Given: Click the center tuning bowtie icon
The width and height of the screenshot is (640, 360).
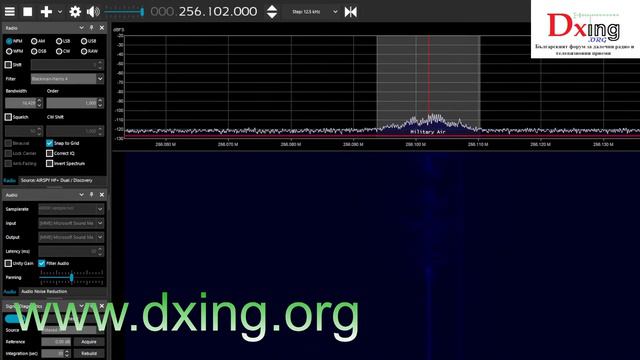Looking at the screenshot, I should point(351,12).
